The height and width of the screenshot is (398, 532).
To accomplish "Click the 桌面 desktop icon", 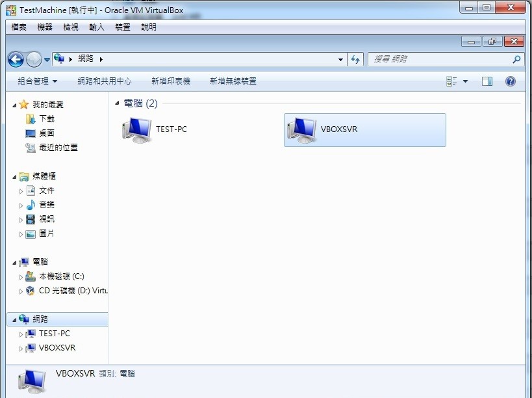I will [x=31, y=133].
